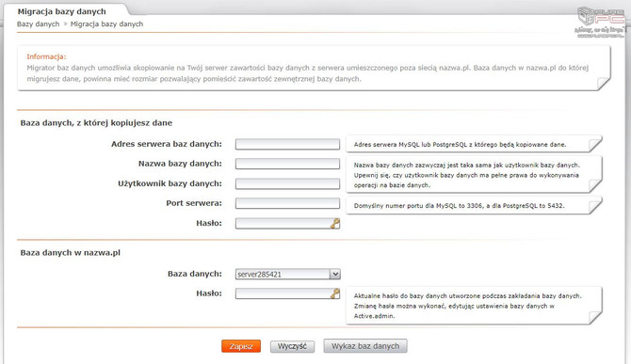This screenshot has width=631, height=364.
Task: Go to Bazy danych breadcrumb link
Action: coord(39,24)
